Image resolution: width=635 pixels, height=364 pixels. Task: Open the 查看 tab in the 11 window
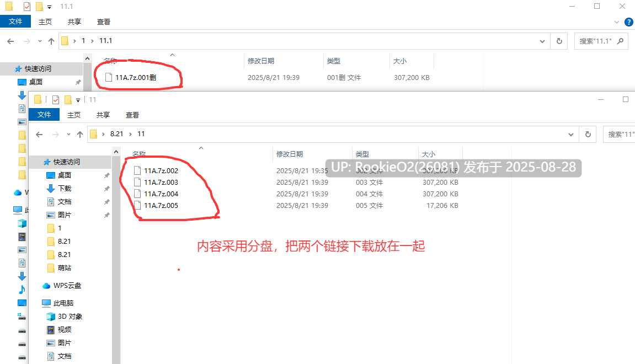tap(132, 115)
